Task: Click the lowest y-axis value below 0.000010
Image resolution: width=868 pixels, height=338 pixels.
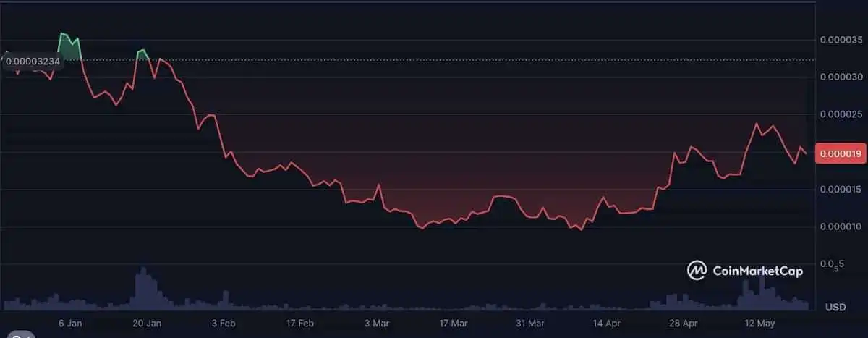Action: point(830,266)
